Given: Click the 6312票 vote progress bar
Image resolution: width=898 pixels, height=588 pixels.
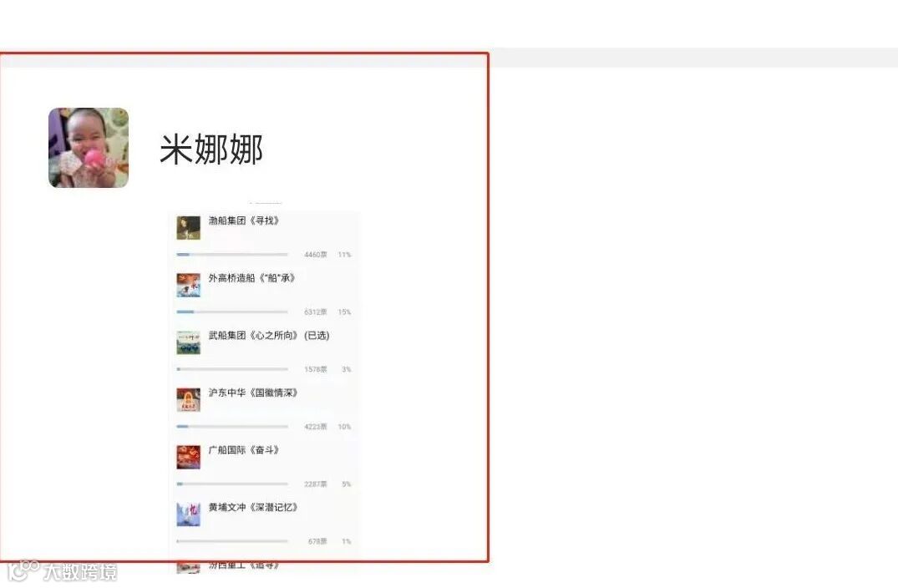Looking at the screenshot, I should coord(232,312).
